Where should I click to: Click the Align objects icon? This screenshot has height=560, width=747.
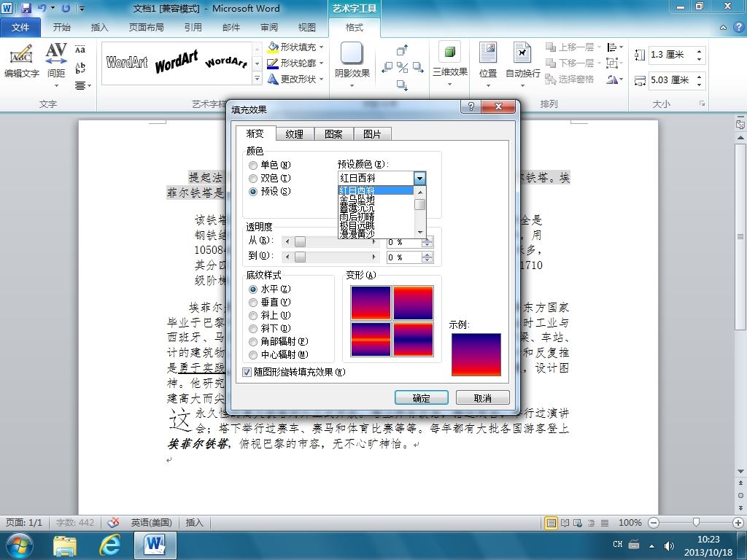click(x=612, y=47)
